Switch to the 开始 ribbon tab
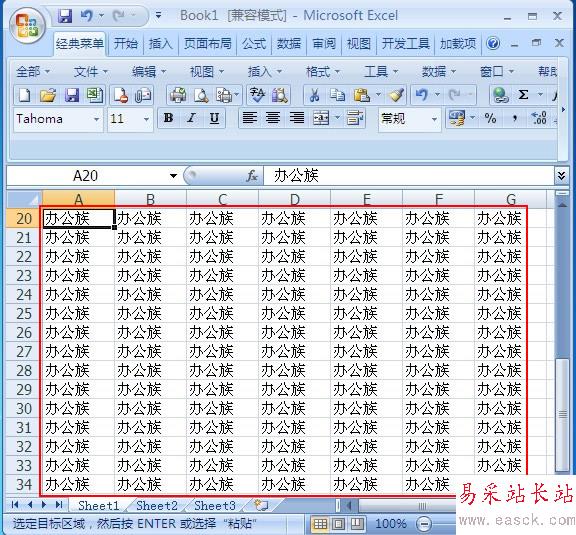The image size is (576, 535). (x=125, y=44)
